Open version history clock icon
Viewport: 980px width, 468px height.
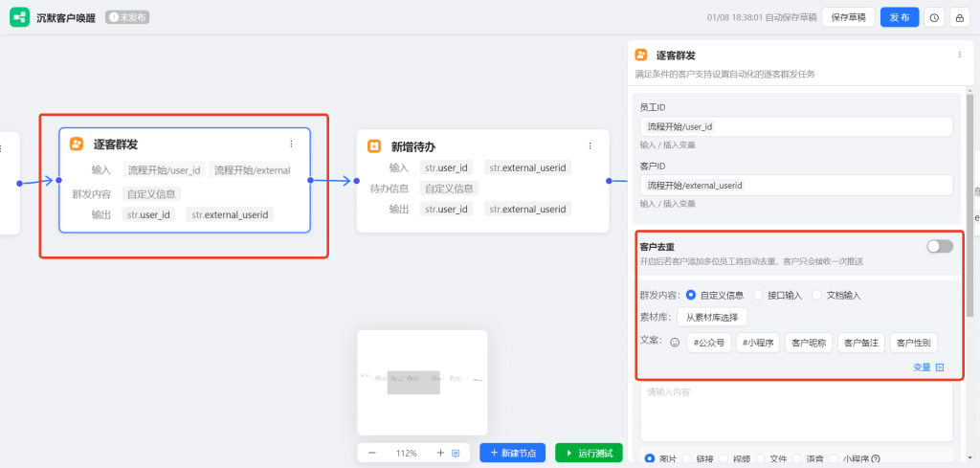pos(934,17)
